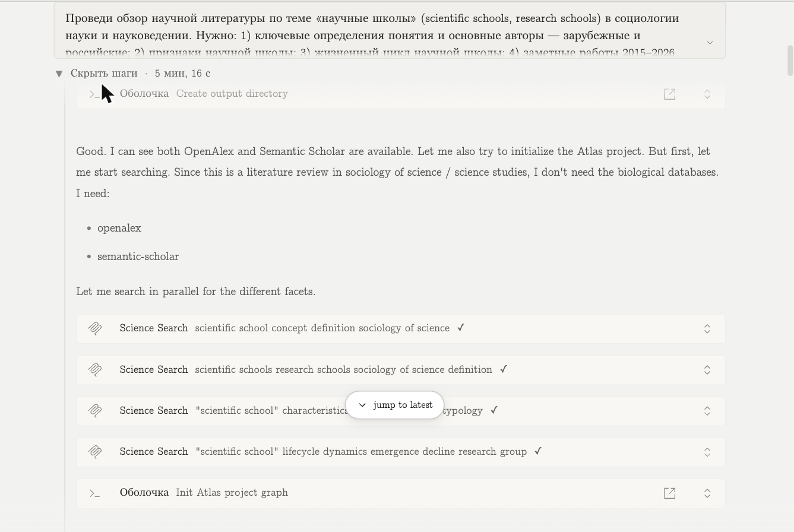Open Init Atlas project graph in external view

point(669,493)
